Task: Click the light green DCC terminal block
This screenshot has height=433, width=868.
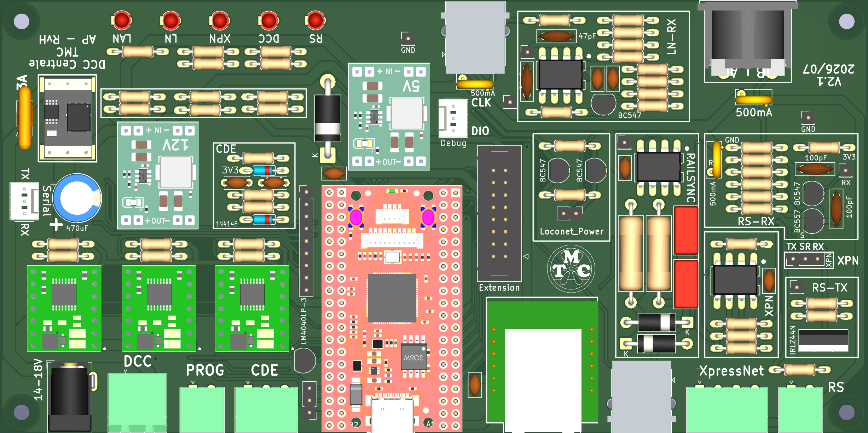Action: click(137, 403)
